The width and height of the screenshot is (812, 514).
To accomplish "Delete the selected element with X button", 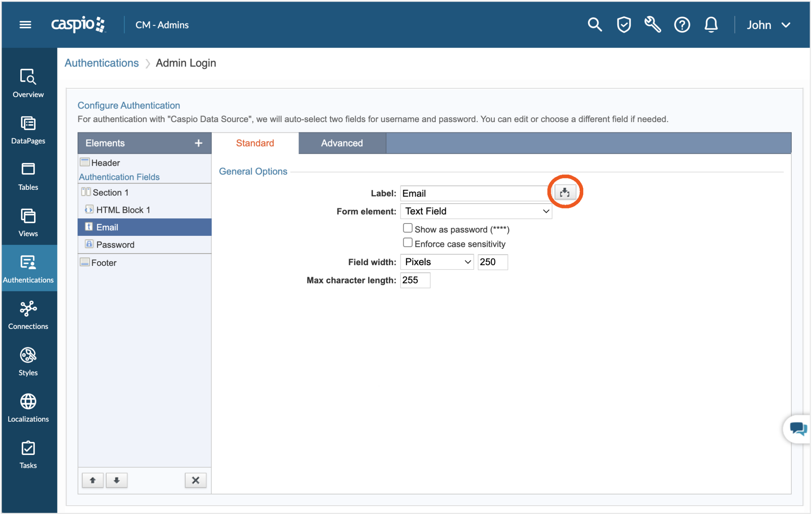I will (195, 480).
